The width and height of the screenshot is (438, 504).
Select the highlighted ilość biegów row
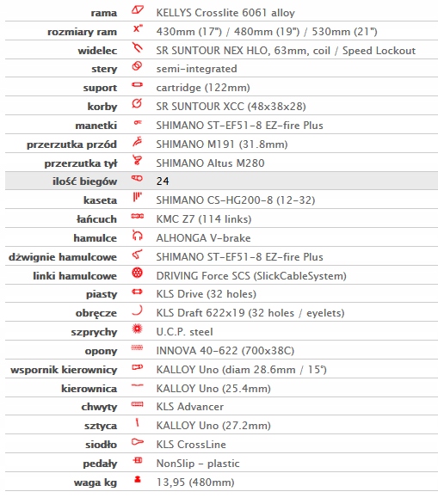[x=221, y=181]
